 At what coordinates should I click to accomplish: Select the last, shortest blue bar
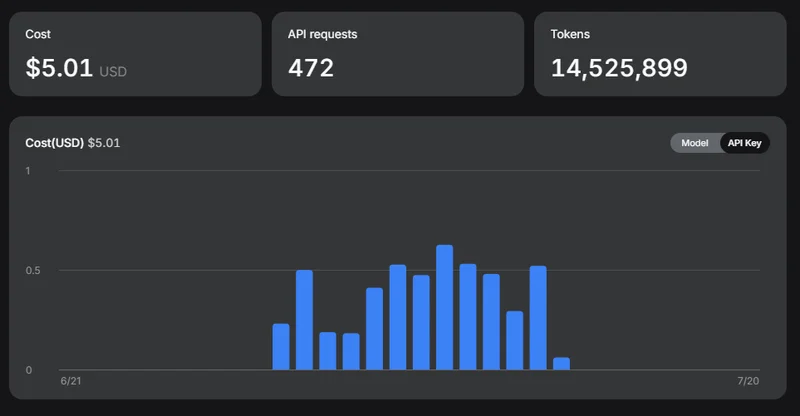[561, 363]
